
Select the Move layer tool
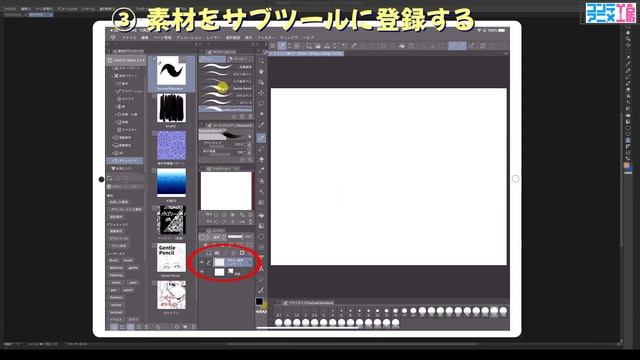(261, 93)
